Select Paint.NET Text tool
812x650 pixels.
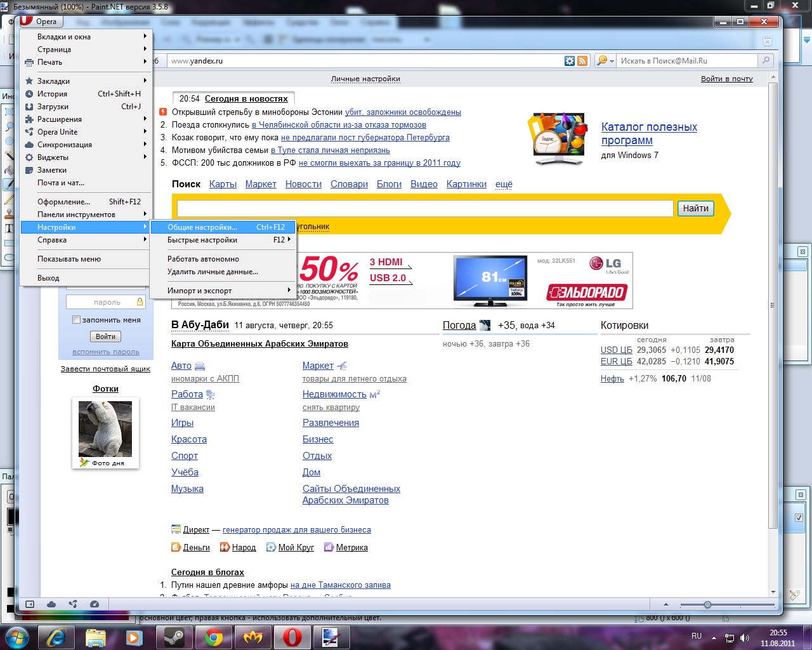pyautogui.click(x=9, y=229)
